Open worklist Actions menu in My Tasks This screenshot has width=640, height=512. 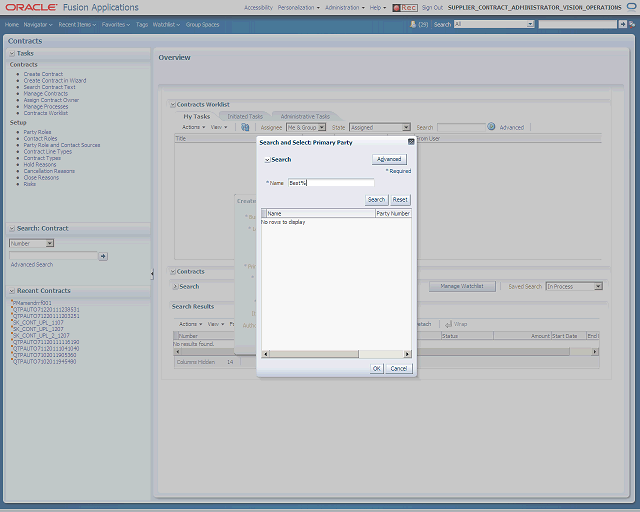pos(193,127)
